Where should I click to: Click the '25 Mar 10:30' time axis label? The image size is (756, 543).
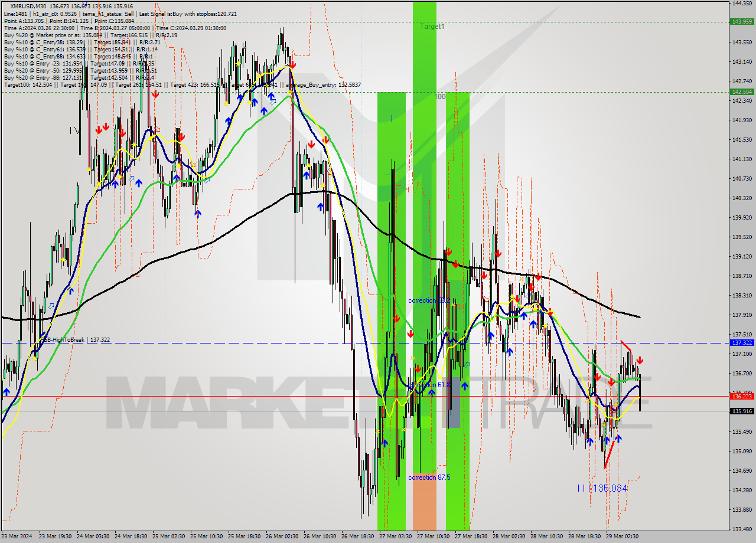pyautogui.click(x=207, y=537)
